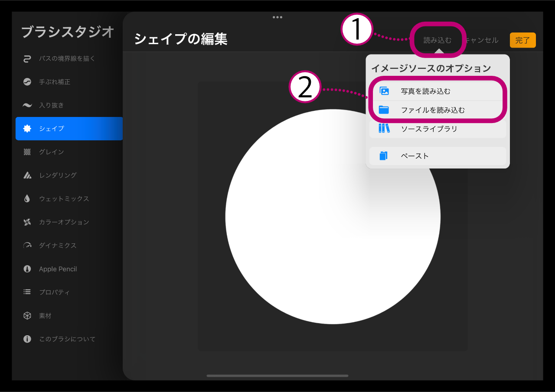
Task: Click the イメージソースのオプション heading
Action: pyautogui.click(x=431, y=68)
